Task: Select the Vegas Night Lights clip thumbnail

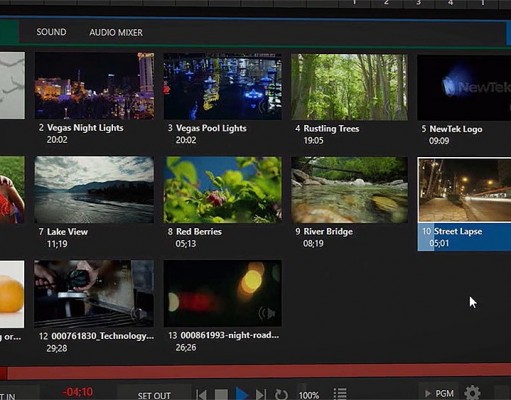Action: [x=94, y=85]
